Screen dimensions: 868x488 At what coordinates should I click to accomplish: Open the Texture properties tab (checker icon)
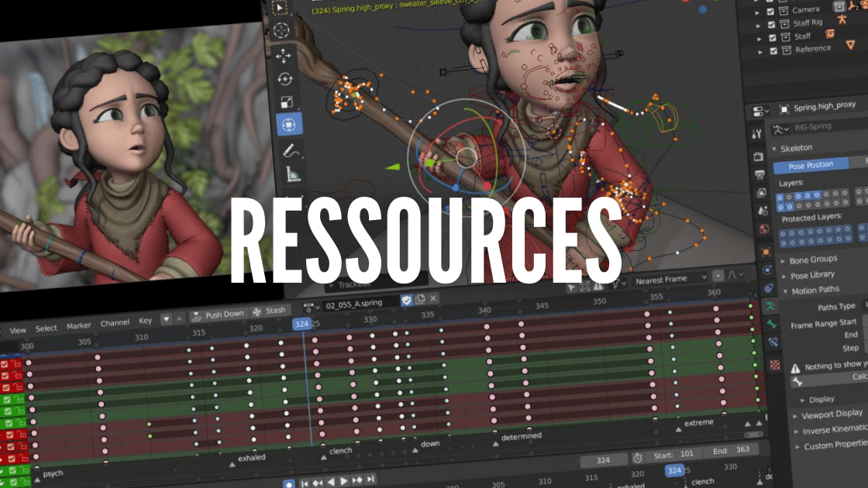coord(775,365)
